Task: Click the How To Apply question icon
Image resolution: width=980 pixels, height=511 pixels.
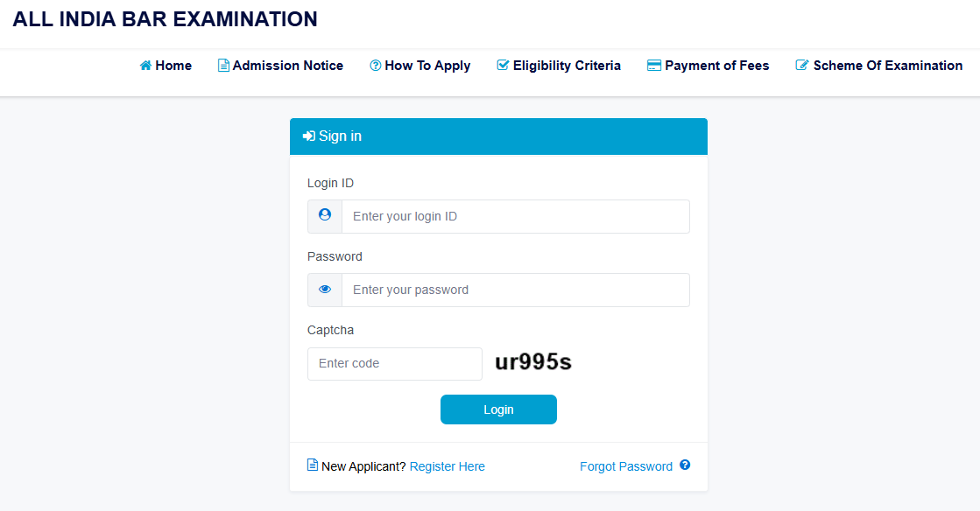Action: pyautogui.click(x=375, y=66)
